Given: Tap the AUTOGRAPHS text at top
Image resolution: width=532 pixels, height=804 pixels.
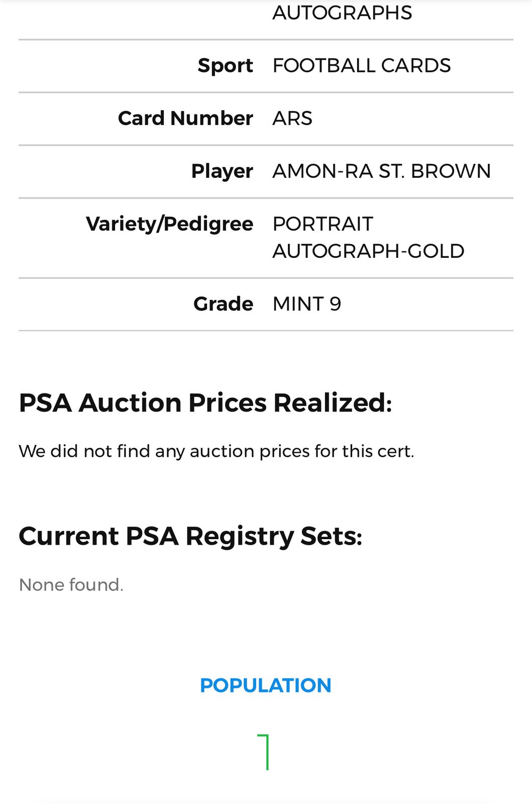Looking at the screenshot, I should point(342,13).
